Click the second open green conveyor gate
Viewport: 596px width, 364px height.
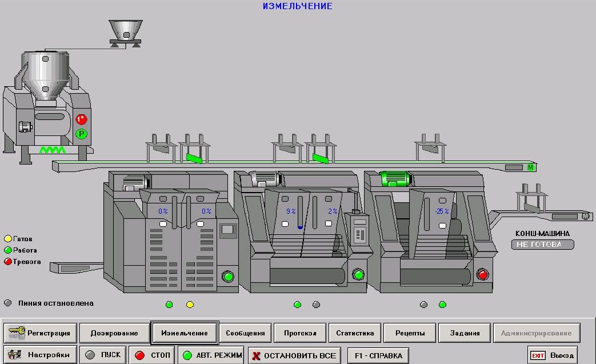point(320,158)
